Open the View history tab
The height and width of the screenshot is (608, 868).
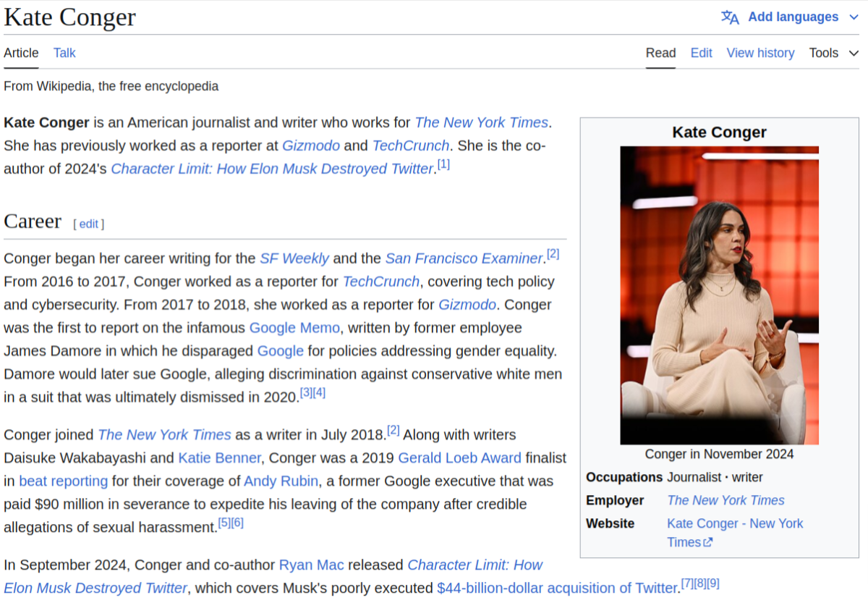760,53
